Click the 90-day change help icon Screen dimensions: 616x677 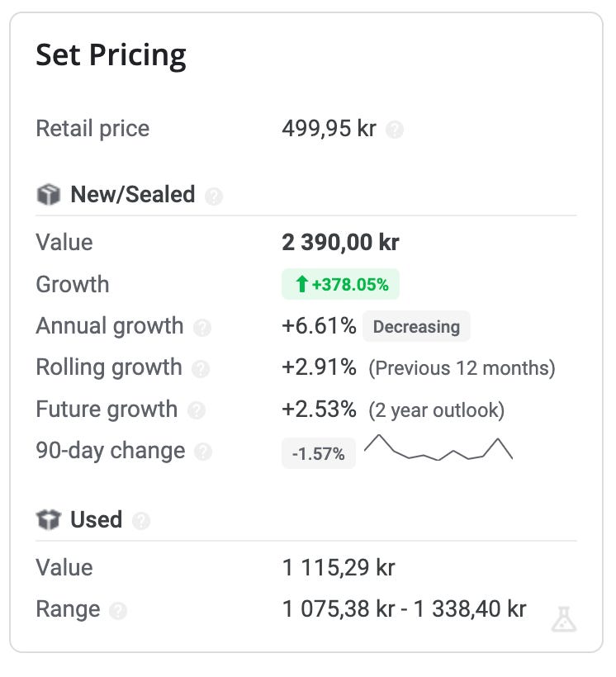tap(203, 452)
